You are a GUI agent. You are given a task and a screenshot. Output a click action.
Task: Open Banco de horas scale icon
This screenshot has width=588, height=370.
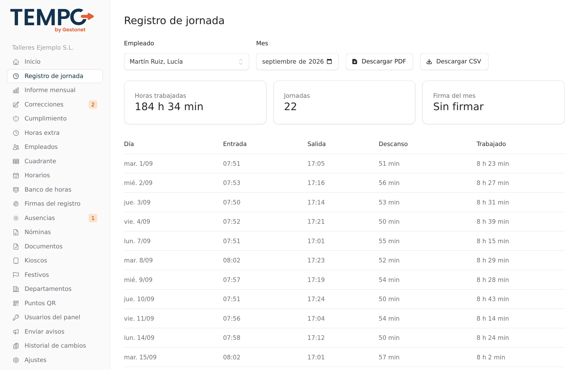click(16, 190)
